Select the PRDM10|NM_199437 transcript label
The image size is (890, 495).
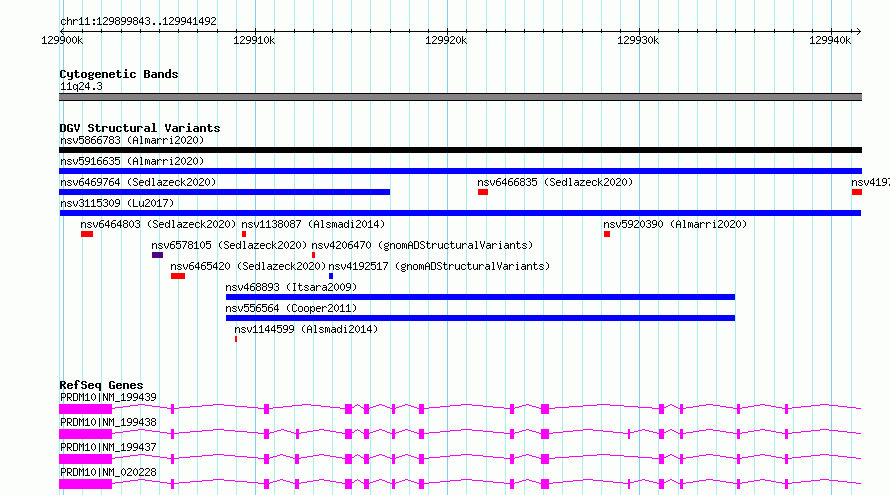click(x=108, y=447)
